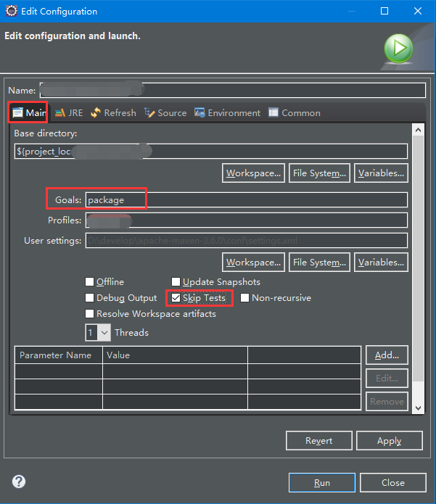Click the Refresh tab arrows icon

[96, 113]
